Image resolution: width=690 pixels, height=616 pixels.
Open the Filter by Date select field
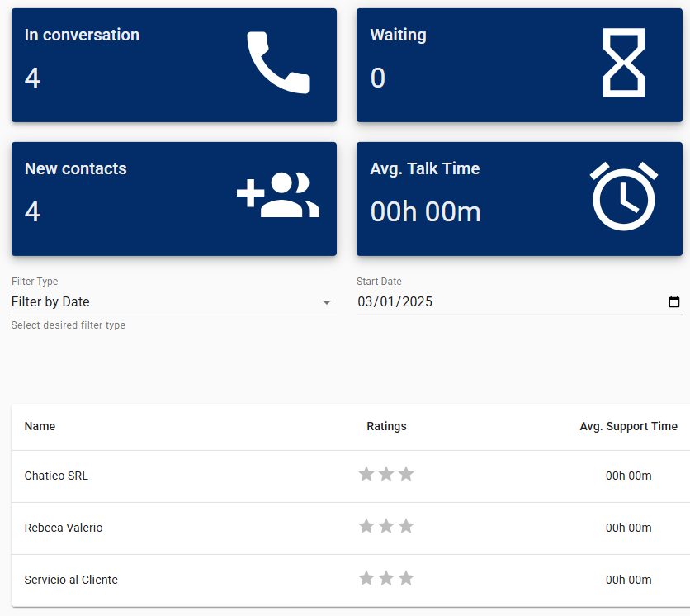tap(174, 302)
